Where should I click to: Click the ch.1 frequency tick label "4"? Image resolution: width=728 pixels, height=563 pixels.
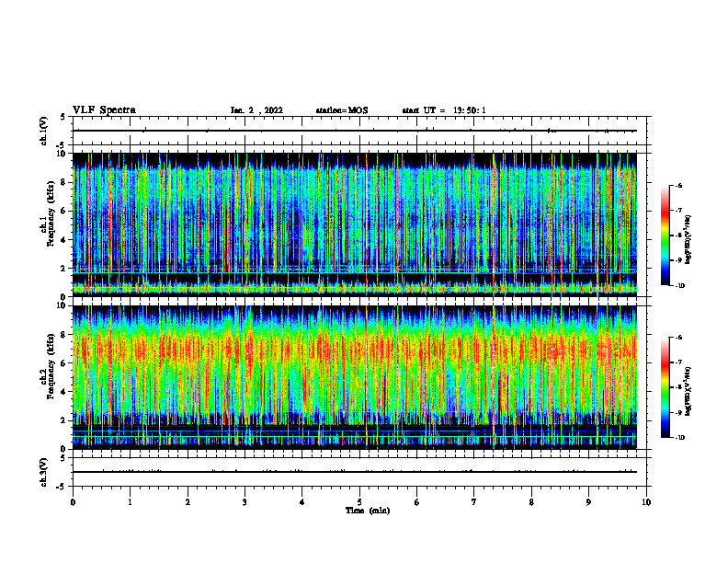tap(64, 240)
